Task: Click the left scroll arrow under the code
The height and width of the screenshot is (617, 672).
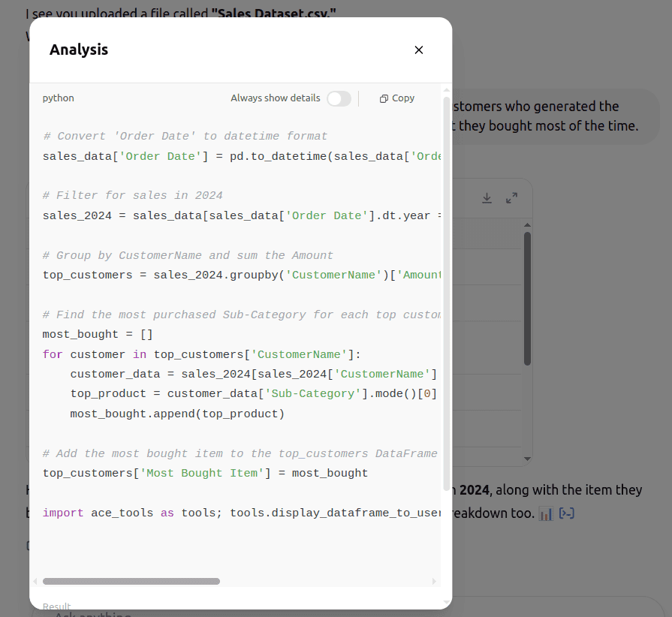Action: coord(33,580)
